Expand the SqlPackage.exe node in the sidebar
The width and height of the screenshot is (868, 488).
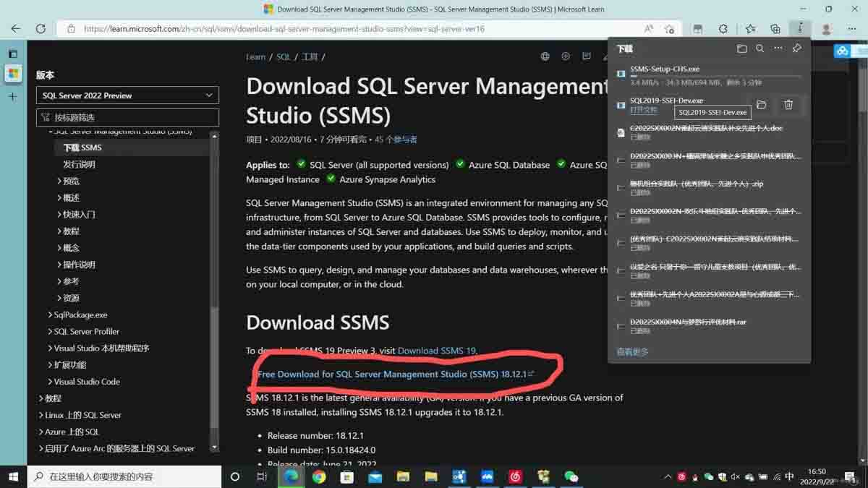(80, 314)
